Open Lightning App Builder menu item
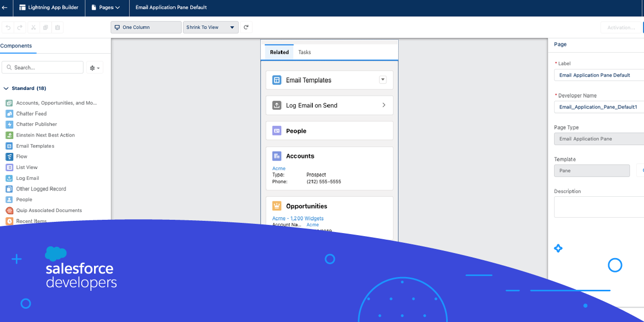The image size is (644, 322). pyautogui.click(x=49, y=8)
